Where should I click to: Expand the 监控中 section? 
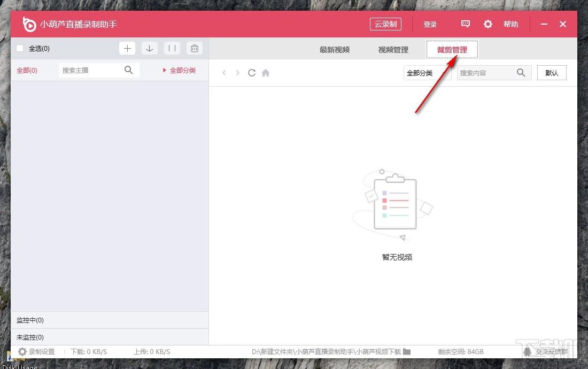pos(30,320)
